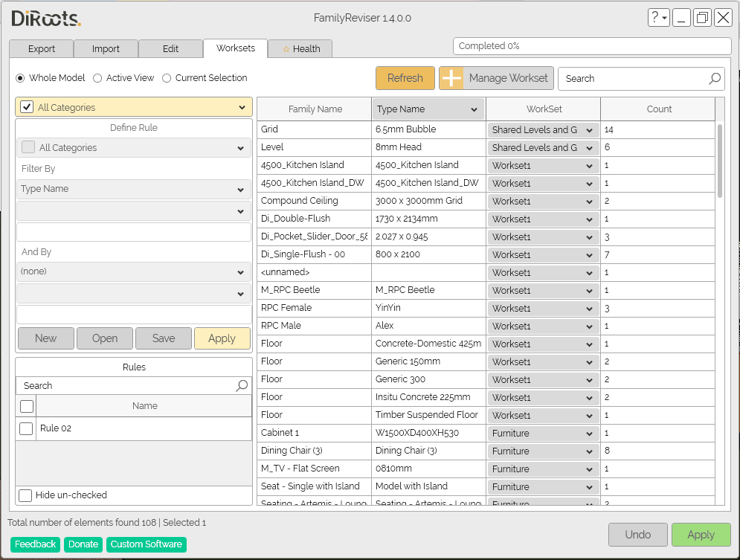The image size is (740, 560).
Task: Check the Rule 02 checkbox
Action: (x=26, y=428)
